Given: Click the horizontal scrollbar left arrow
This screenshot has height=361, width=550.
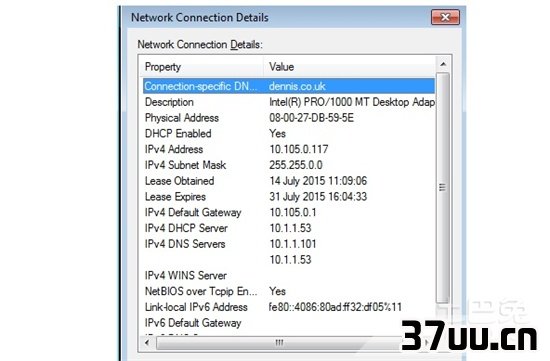Looking at the screenshot, I should click(x=147, y=342).
